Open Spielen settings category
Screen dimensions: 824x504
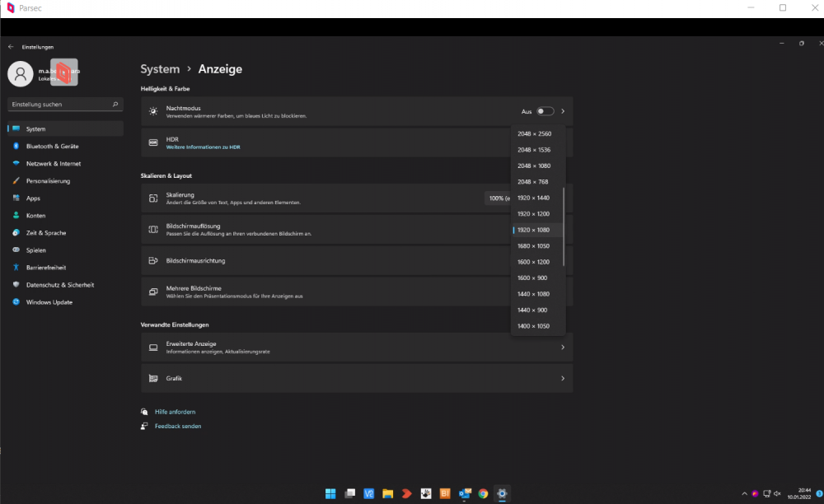point(66,250)
